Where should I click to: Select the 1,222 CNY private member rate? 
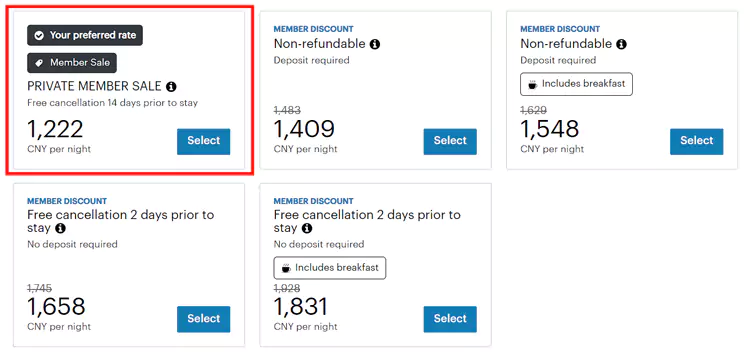[203, 142]
